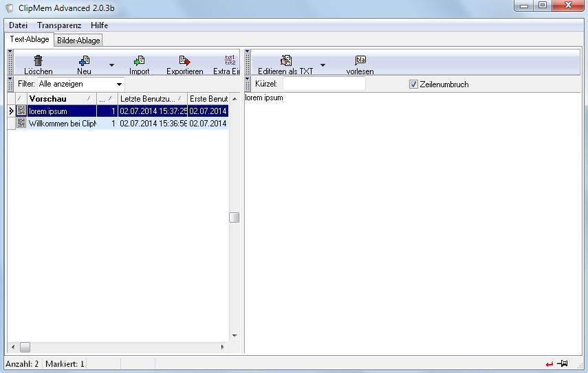Click the pin icon in status bar

[563, 363]
